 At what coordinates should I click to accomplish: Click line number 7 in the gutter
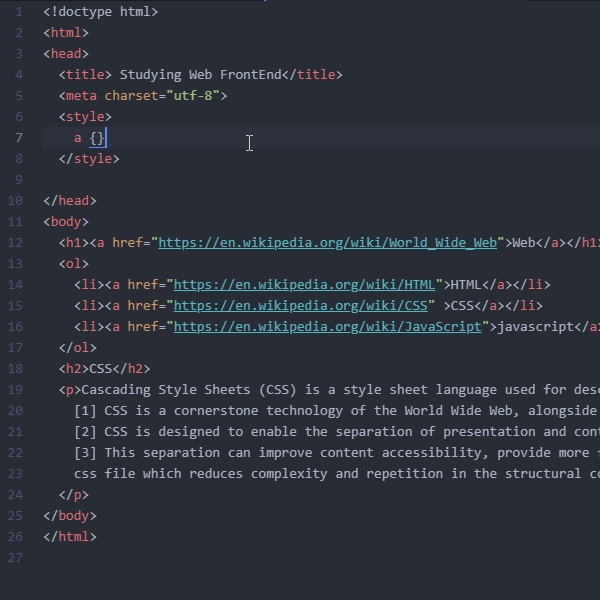point(19,138)
